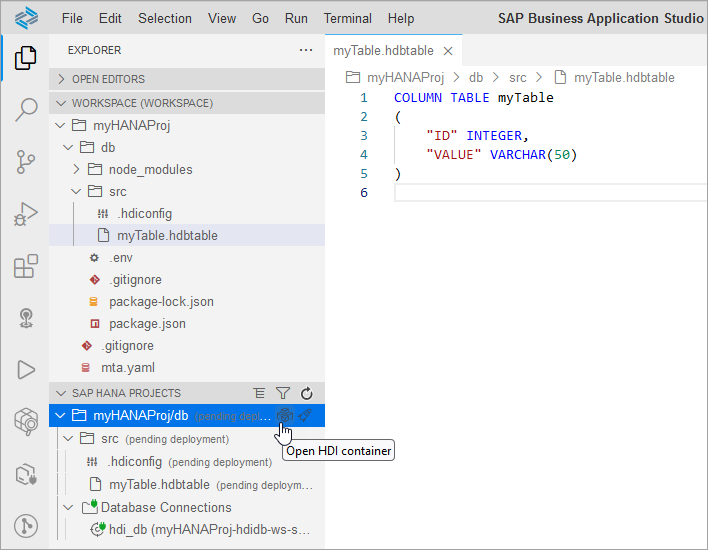
Task: Click Open HDI container icon
Action: pos(285,415)
